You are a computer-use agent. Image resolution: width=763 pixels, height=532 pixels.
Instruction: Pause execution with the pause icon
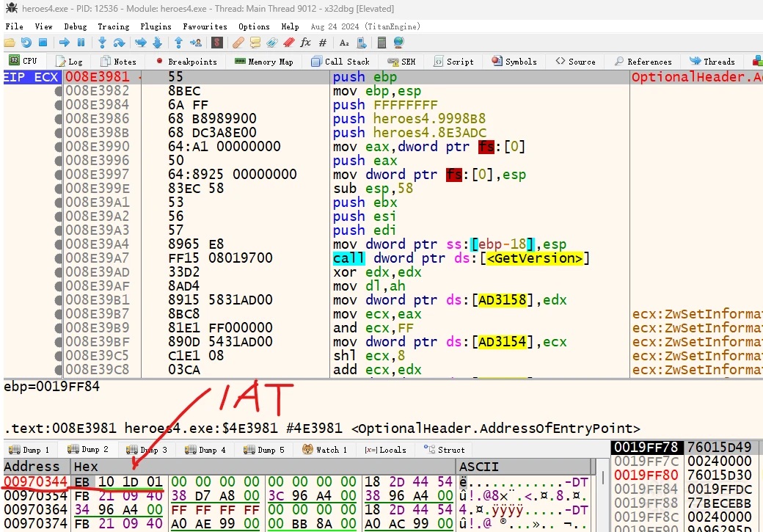pos(81,43)
